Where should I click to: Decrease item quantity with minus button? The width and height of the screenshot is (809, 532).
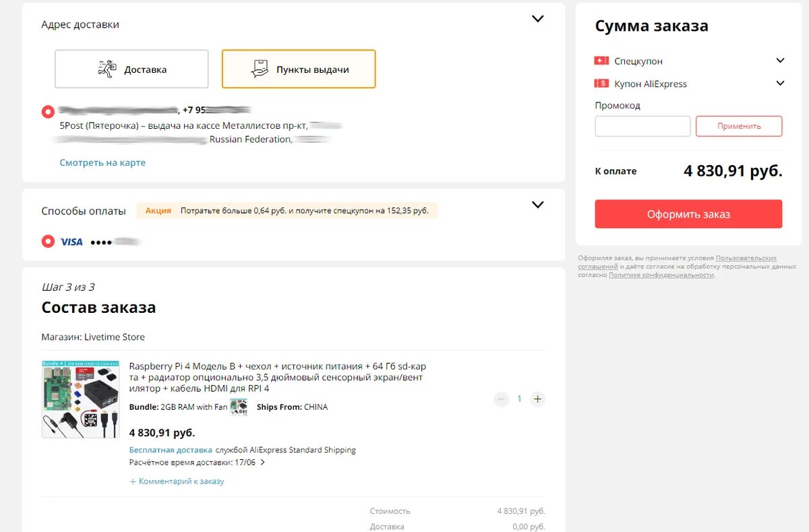click(x=501, y=399)
